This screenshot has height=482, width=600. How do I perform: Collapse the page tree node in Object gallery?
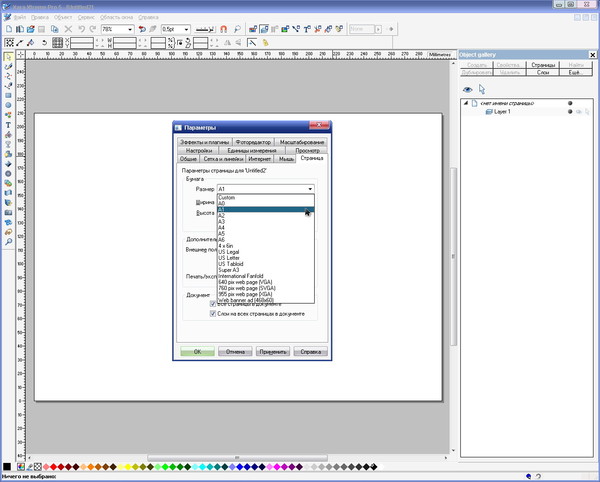(466, 103)
